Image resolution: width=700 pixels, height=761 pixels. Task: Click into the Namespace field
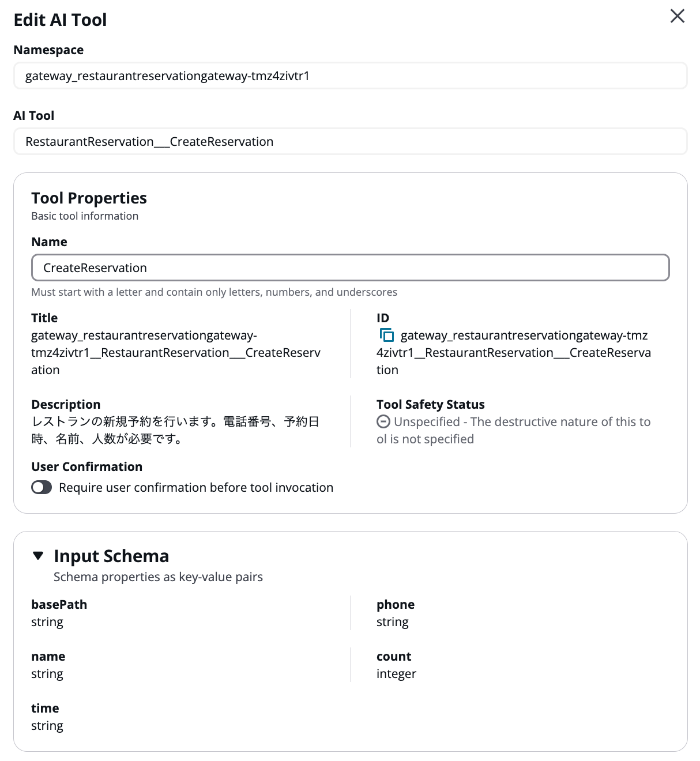coord(350,76)
